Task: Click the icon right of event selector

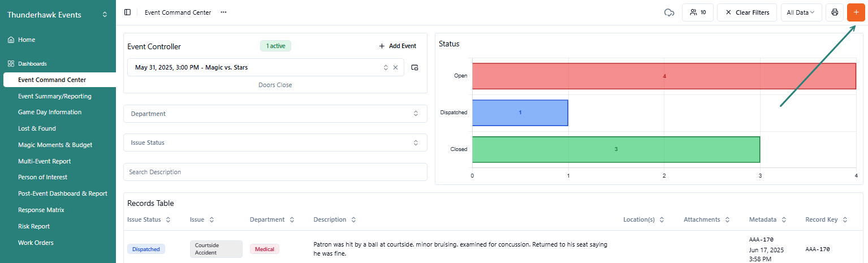Action: coord(414,67)
